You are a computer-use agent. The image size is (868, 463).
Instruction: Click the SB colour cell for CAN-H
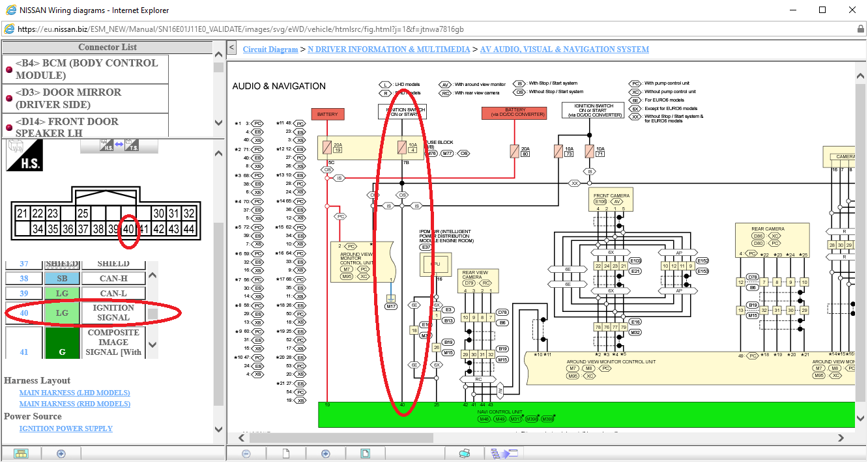(x=62, y=279)
